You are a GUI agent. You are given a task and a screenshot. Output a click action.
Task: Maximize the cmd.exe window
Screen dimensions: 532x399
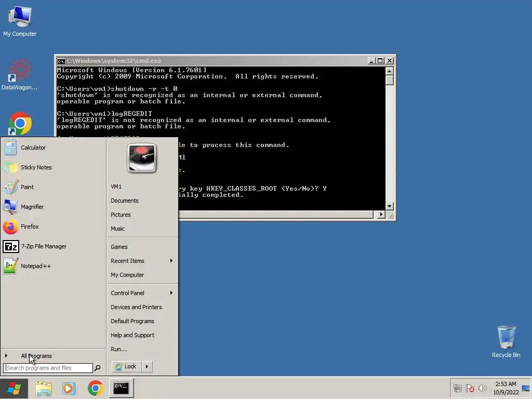point(380,61)
